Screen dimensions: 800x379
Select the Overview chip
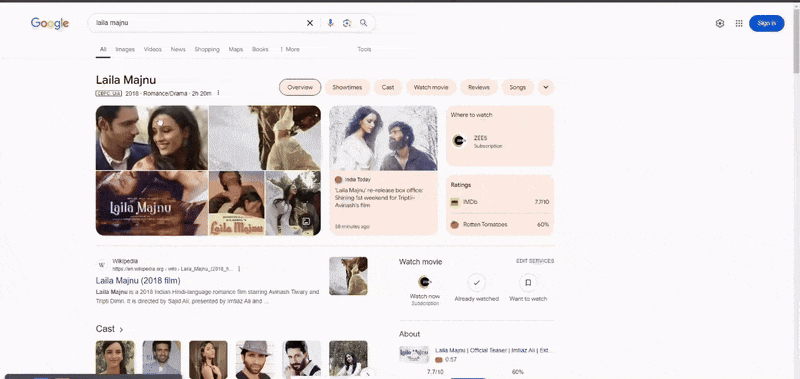click(300, 87)
